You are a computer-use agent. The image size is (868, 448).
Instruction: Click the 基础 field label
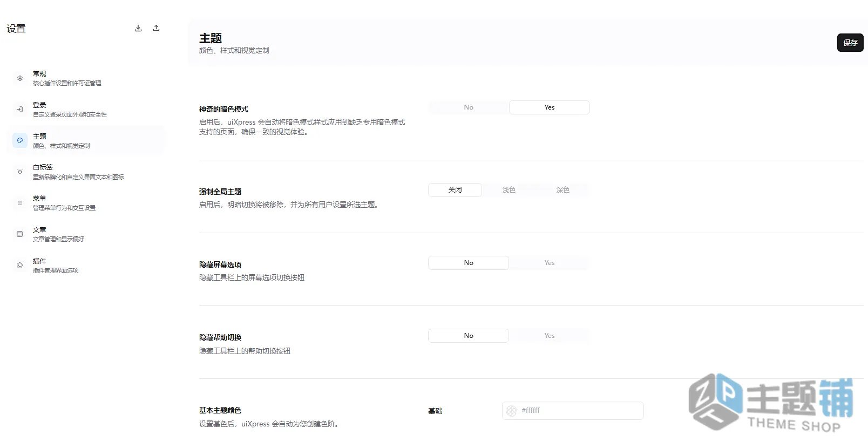point(435,411)
